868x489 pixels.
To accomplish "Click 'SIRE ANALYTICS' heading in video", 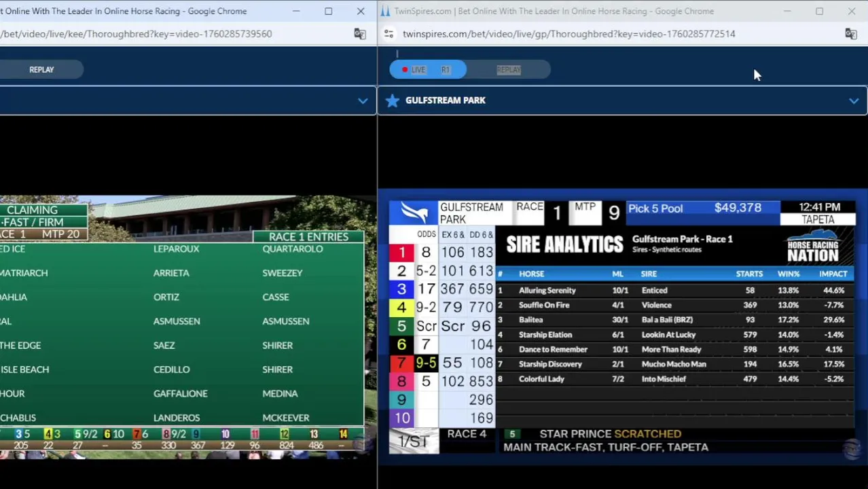I will coord(564,244).
